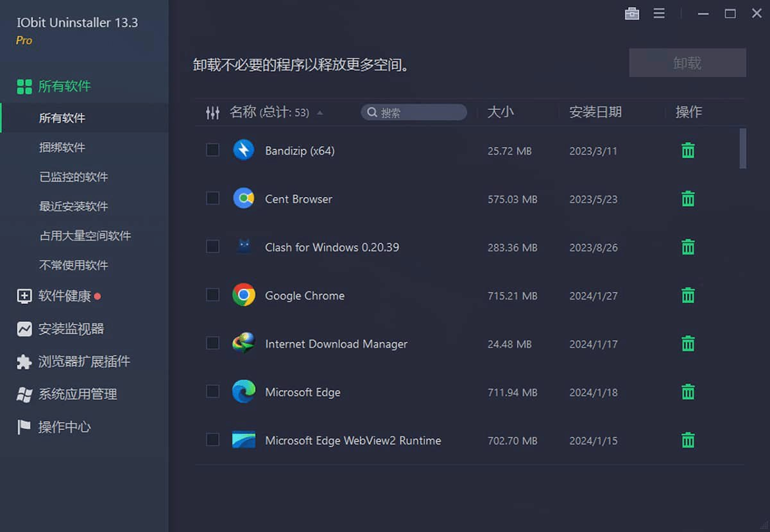Screen dimensions: 770x532
Task: Click the uninstall trash icon for Google Chrome
Action: pyautogui.click(x=687, y=295)
